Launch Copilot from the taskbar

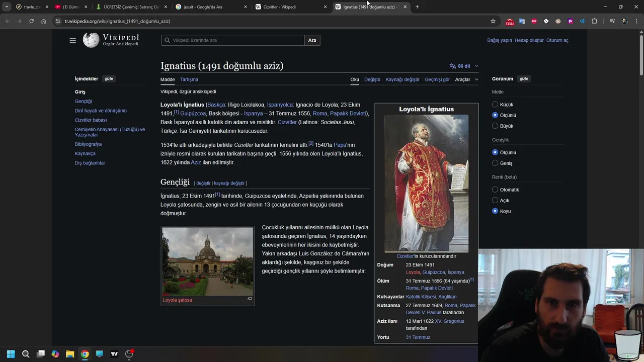click(55, 354)
